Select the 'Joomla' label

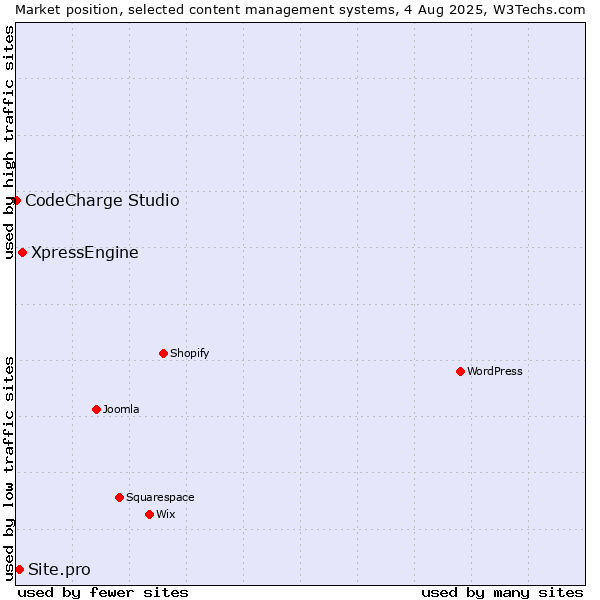(121, 409)
